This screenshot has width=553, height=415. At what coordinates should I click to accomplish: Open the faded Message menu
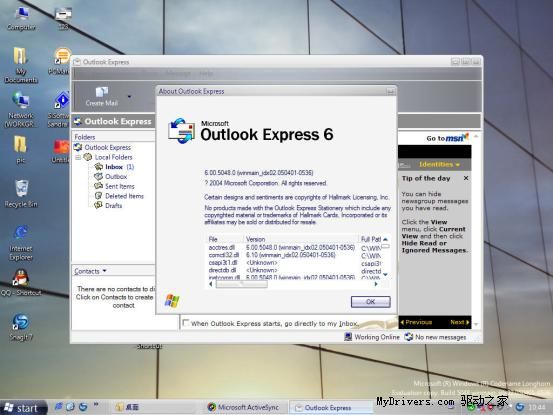[x=178, y=73]
